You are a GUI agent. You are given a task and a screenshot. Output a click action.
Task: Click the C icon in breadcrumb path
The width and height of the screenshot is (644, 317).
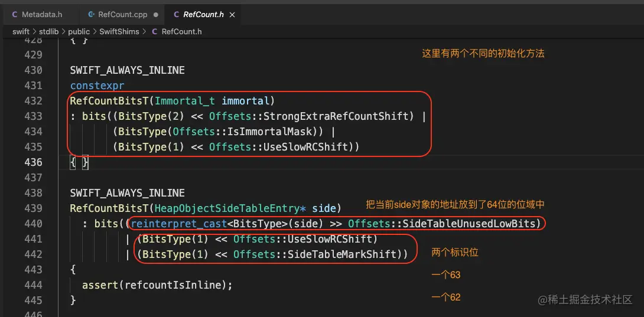154,32
